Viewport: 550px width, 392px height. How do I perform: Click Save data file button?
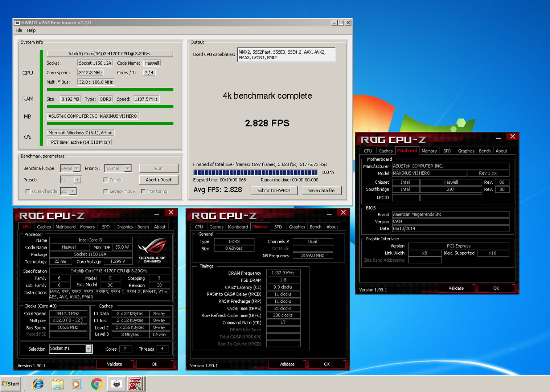point(321,191)
